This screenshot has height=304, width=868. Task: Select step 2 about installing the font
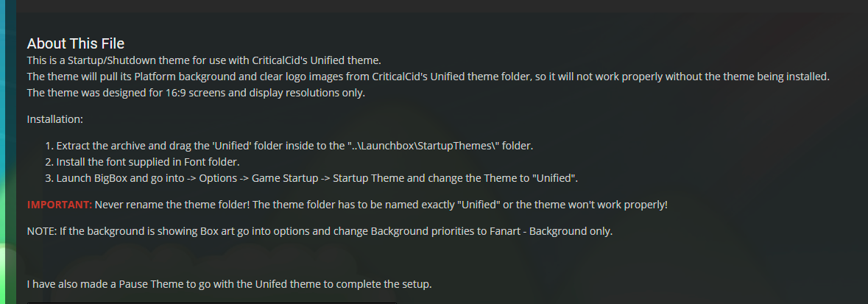(x=142, y=162)
